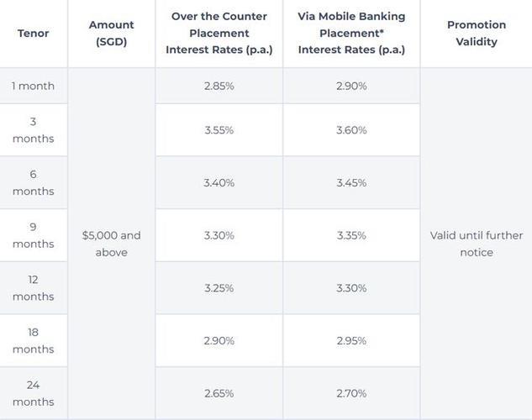Viewport: 532px width, 420px height.
Task: Select the 3 months tenor cell
Action: (34, 130)
